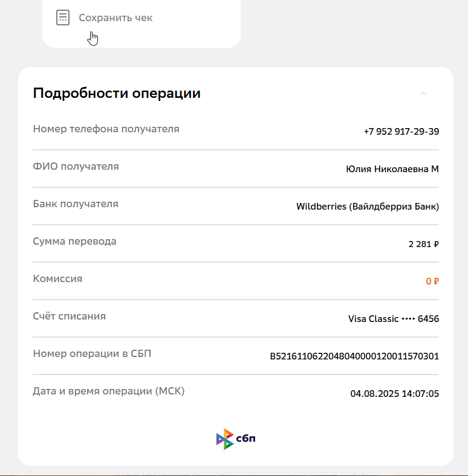Screen dimensions: 468x476
Task: Click the Счёт списания label
Action: click(70, 316)
